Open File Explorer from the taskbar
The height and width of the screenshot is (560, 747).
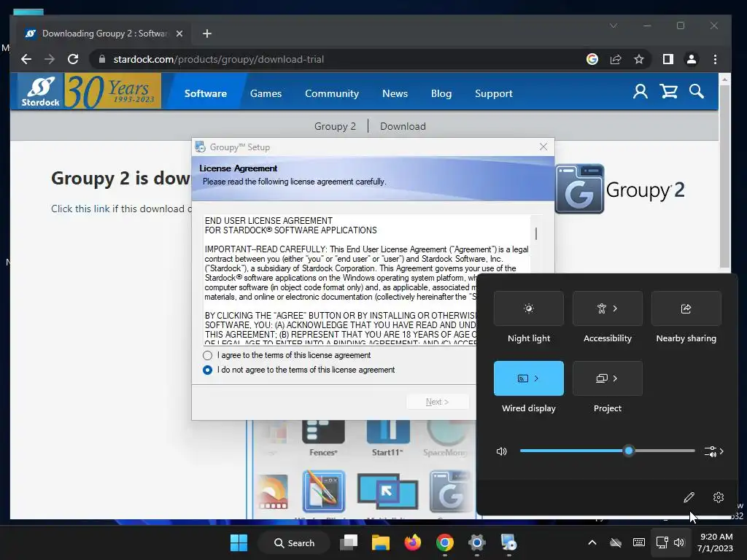tap(381, 542)
